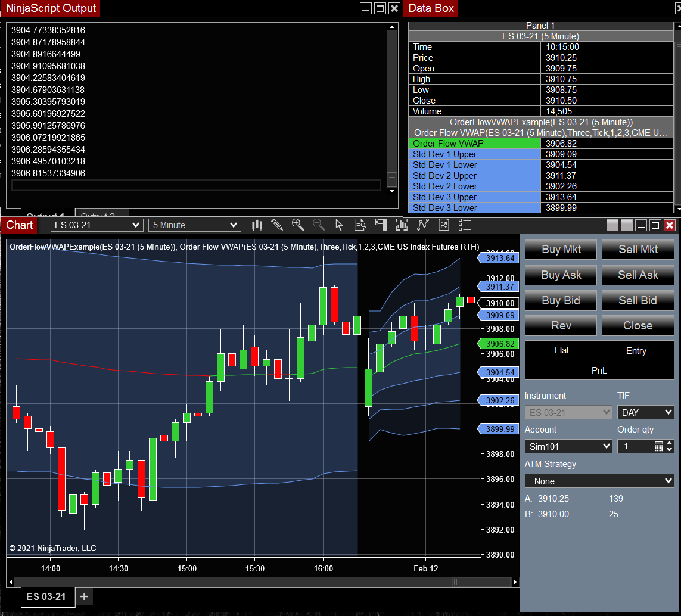Open the TIF DAY dropdown
The image size is (681, 616).
pyautogui.click(x=645, y=412)
